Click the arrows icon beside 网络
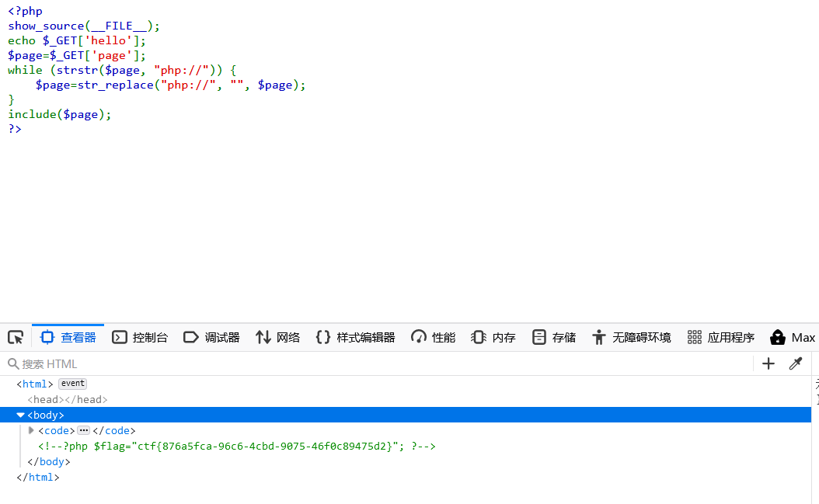This screenshot has height=504, width=819. tap(263, 337)
